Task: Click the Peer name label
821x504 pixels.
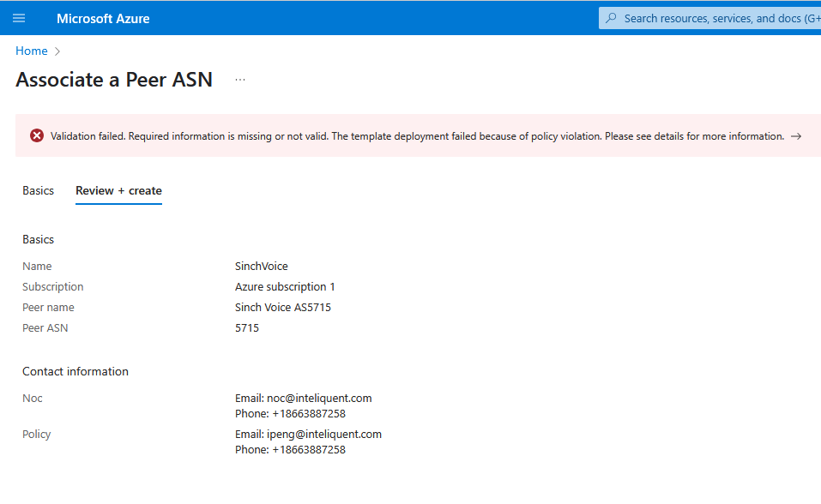Action: [x=48, y=307]
